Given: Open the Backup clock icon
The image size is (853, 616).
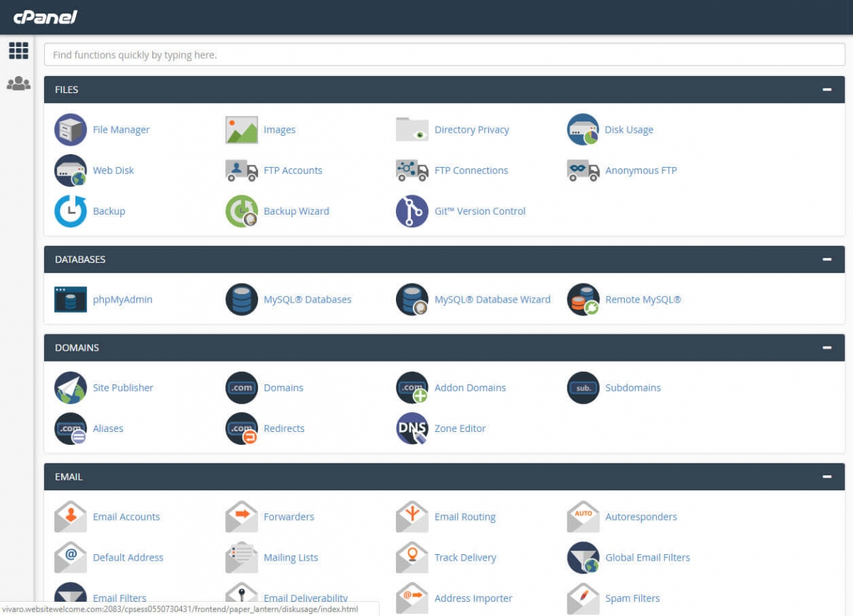Looking at the screenshot, I should (70, 211).
